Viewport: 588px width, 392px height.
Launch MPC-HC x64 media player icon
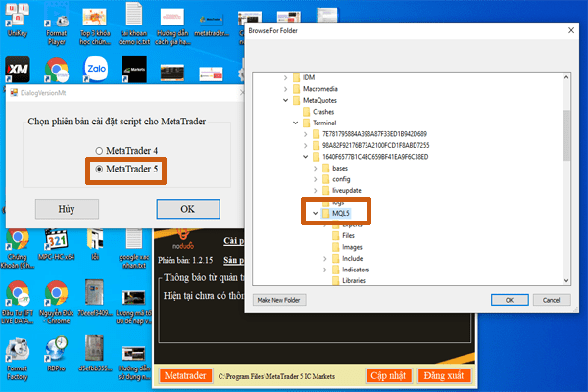56,244
